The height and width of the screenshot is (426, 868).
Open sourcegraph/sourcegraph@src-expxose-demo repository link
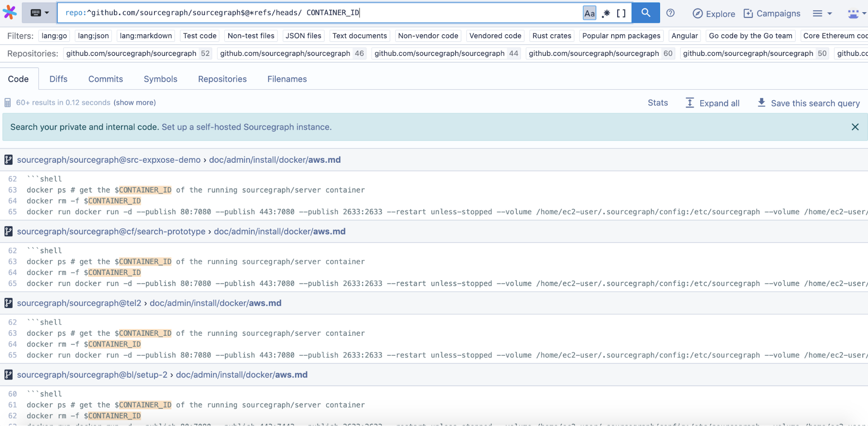point(109,160)
